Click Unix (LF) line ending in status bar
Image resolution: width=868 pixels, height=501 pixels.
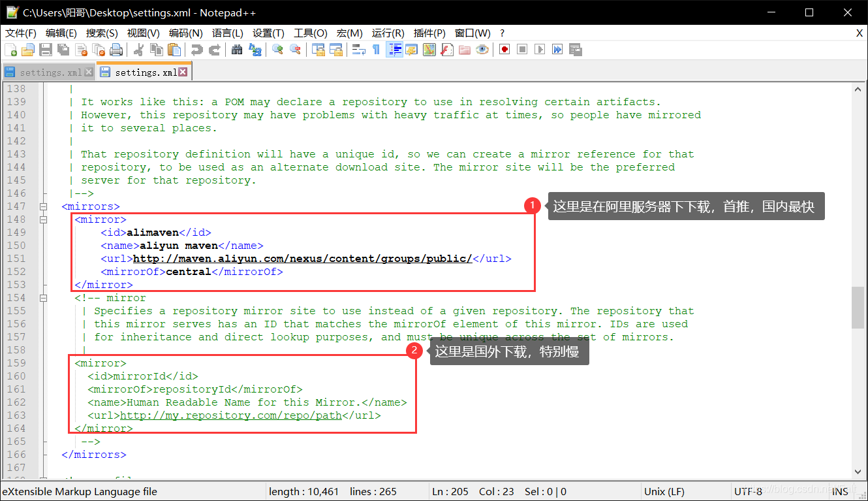click(x=664, y=492)
